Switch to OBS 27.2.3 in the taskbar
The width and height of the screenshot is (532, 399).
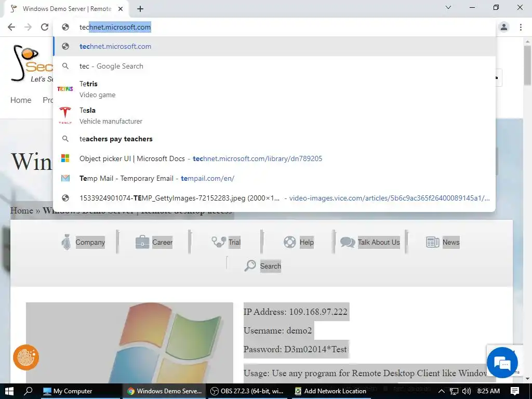pyautogui.click(x=247, y=391)
